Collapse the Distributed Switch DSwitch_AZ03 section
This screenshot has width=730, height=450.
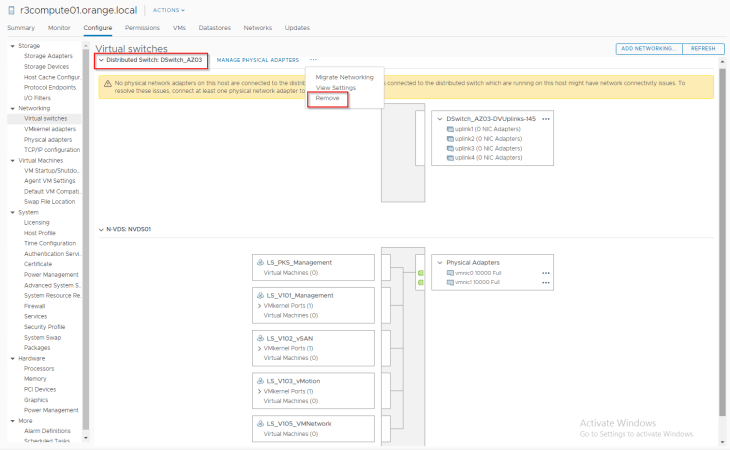point(100,60)
